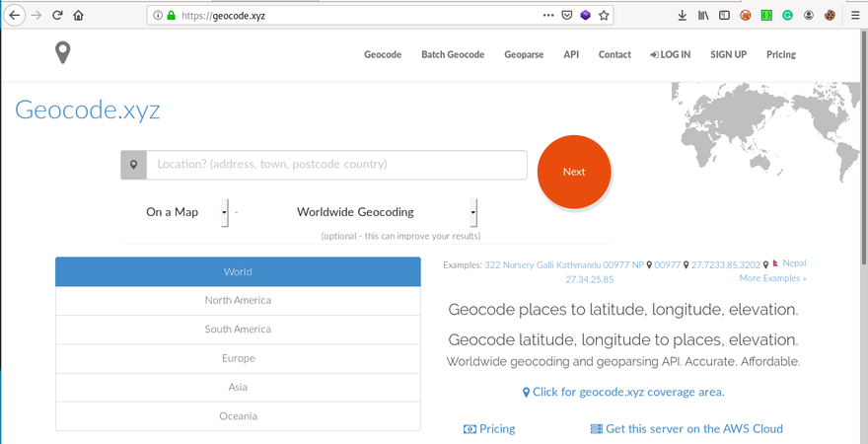This screenshot has height=444, width=868.
Task: Open page actions three-dot menu
Action: 548,16
